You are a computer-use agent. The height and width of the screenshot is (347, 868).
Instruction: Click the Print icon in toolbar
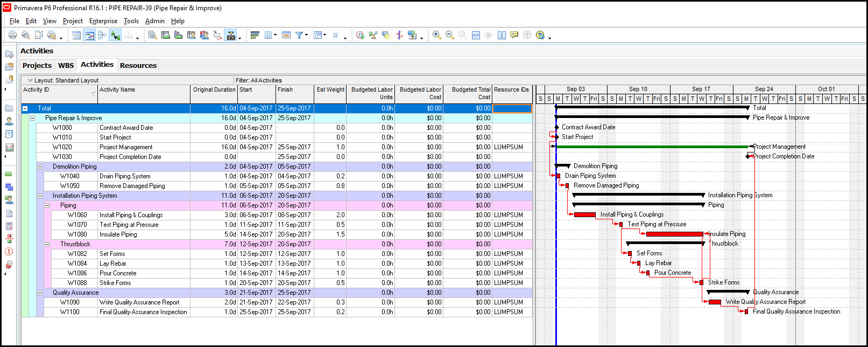12,35
